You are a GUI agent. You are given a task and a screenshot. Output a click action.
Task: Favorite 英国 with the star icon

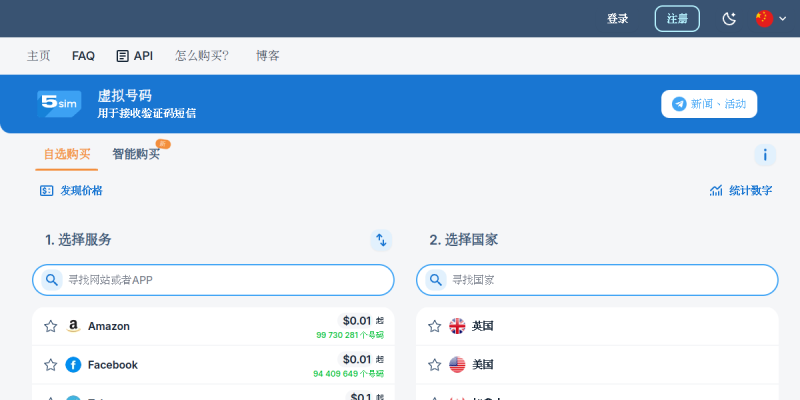point(434,327)
